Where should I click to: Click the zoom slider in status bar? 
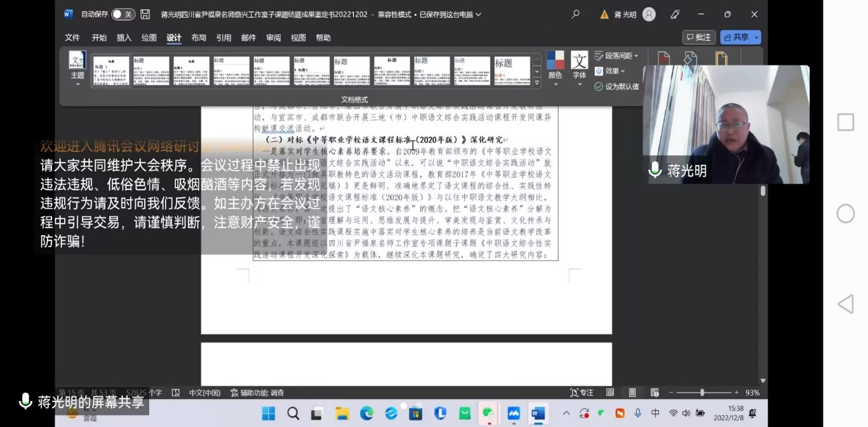tap(702, 393)
